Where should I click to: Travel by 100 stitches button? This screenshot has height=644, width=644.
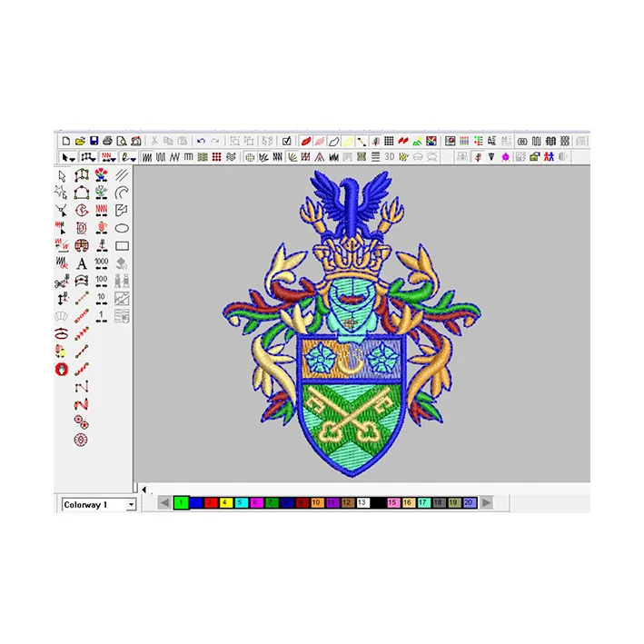tap(102, 281)
